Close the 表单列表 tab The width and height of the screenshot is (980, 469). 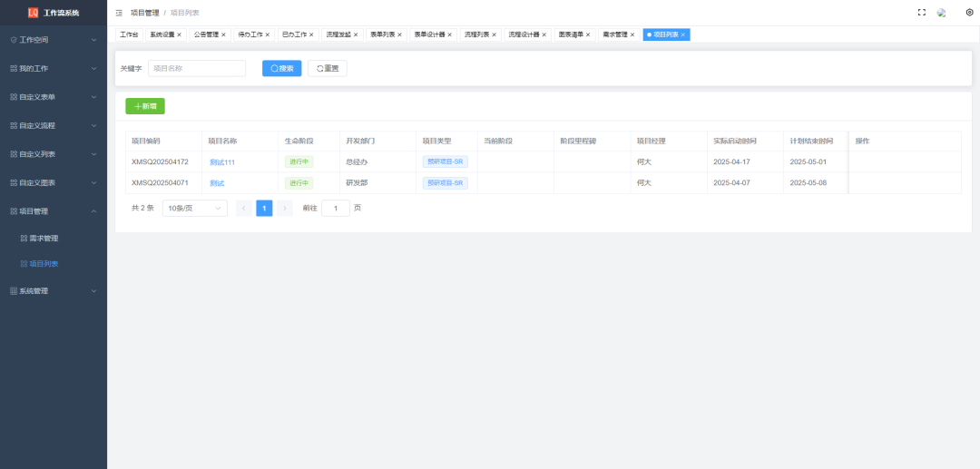point(399,35)
